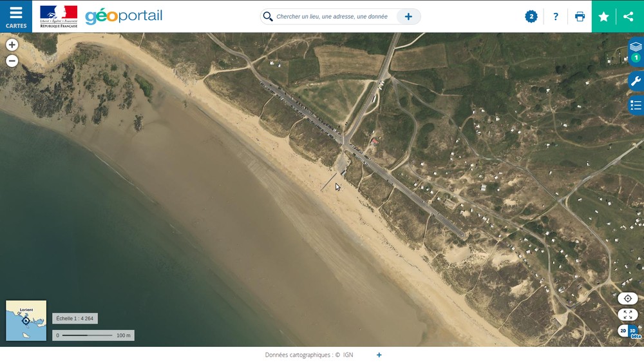Click the République Française logo
The image size is (644, 363).
coord(59,16)
